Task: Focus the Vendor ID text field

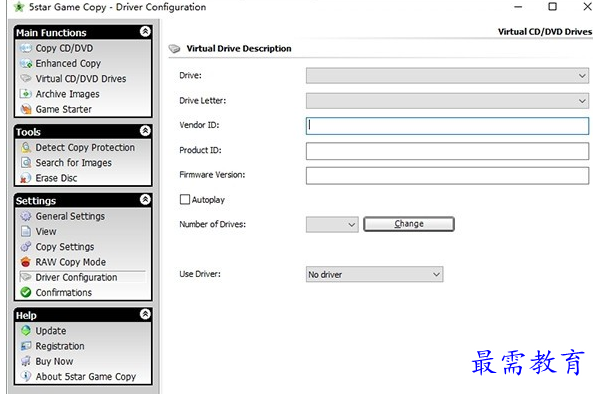Action: coord(447,126)
